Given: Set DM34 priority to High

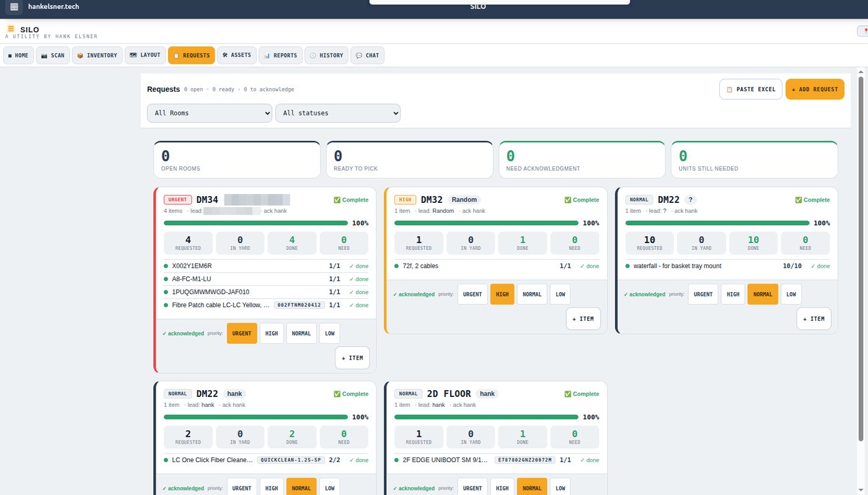Looking at the screenshot, I should pyautogui.click(x=272, y=333).
